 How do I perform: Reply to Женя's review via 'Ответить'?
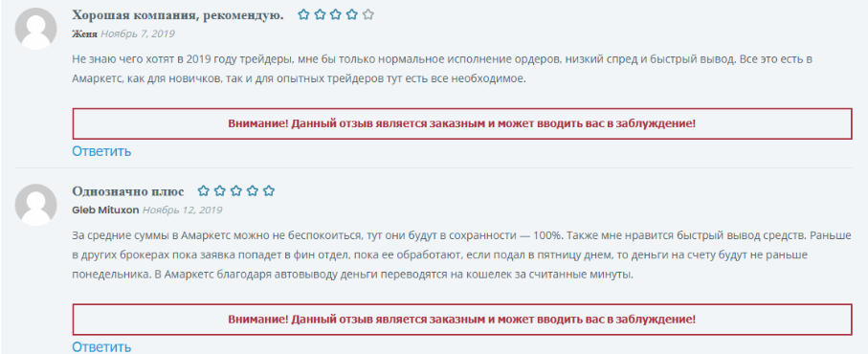tap(101, 151)
